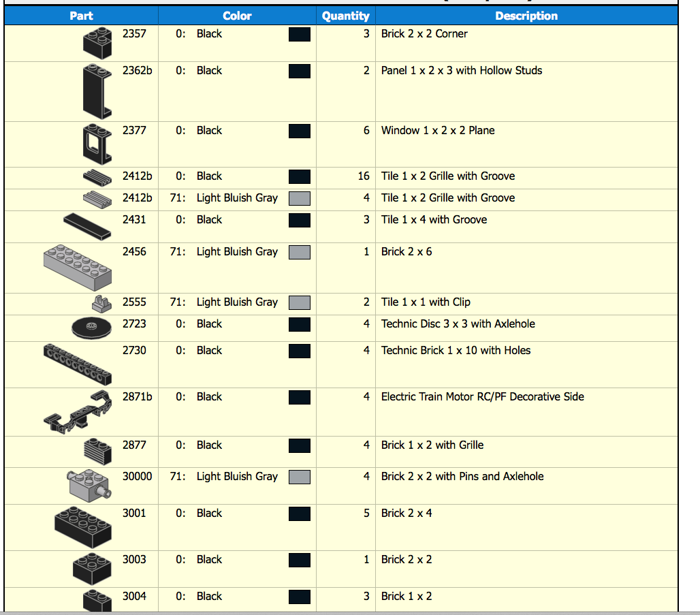
Task: Click the light bluish gray 2412b grille tile image
Action: pos(97,199)
